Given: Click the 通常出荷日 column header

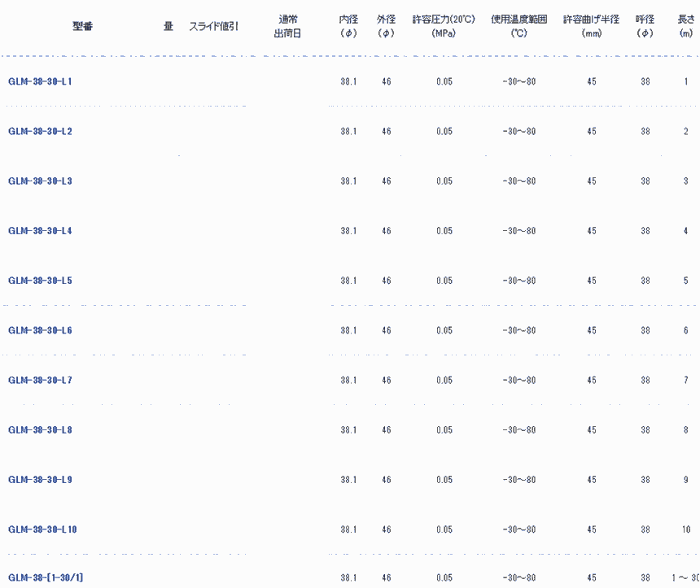Looking at the screenshot, I should [288, 26].
